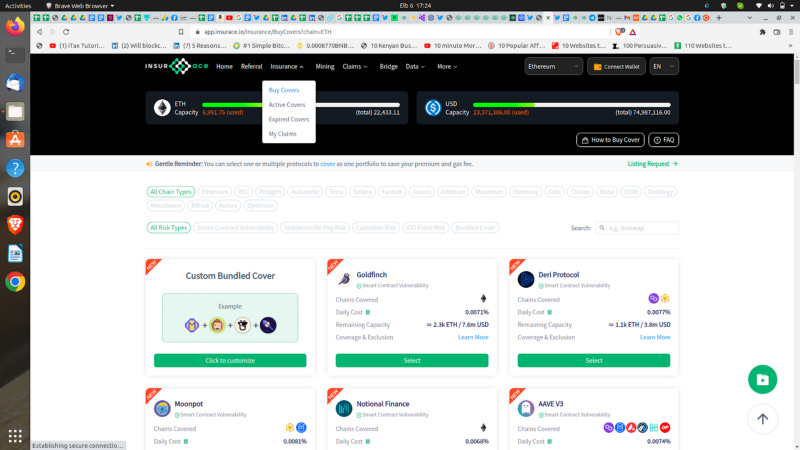Expand the Claims nav dropdown
800x450 pixels.
tap(355, 66)
